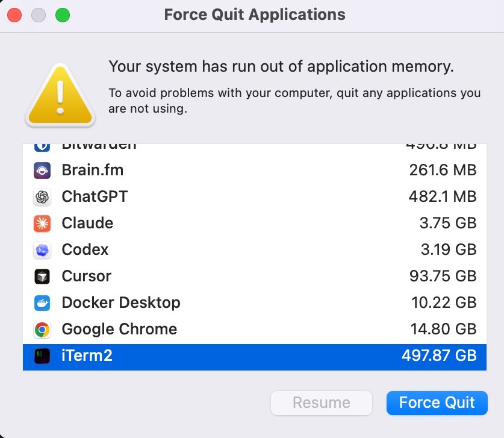Select Docker Desktop in the list

pyautogui.click(x=121, y=302)
